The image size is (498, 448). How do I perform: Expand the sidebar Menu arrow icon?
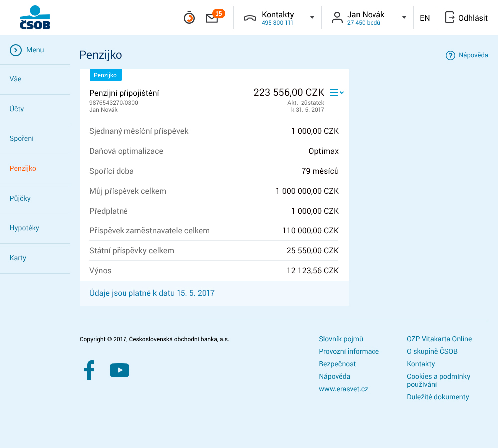coord(16,50)
